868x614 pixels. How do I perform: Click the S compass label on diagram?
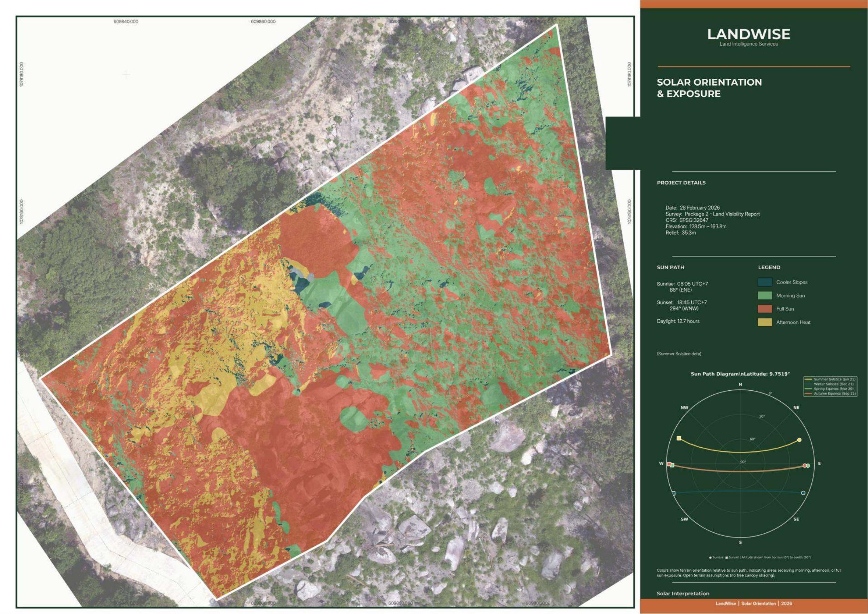click(x=740, y=542)
